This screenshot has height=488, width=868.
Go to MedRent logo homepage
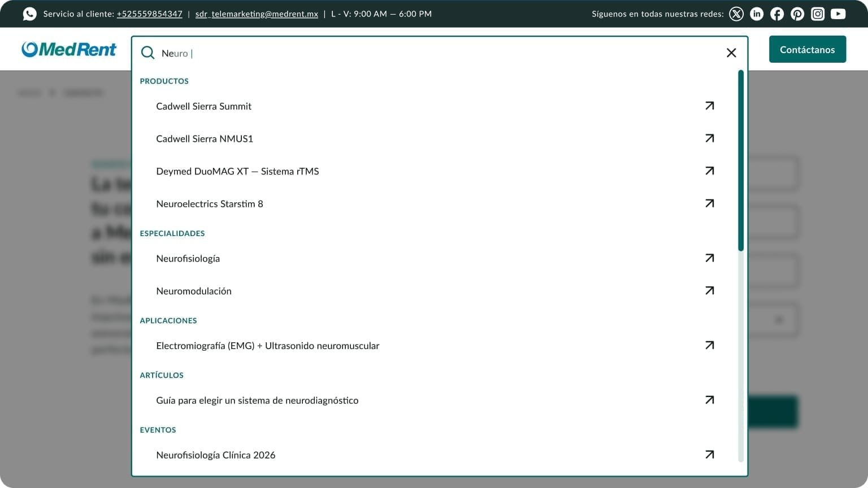click(x=69, y=49)
